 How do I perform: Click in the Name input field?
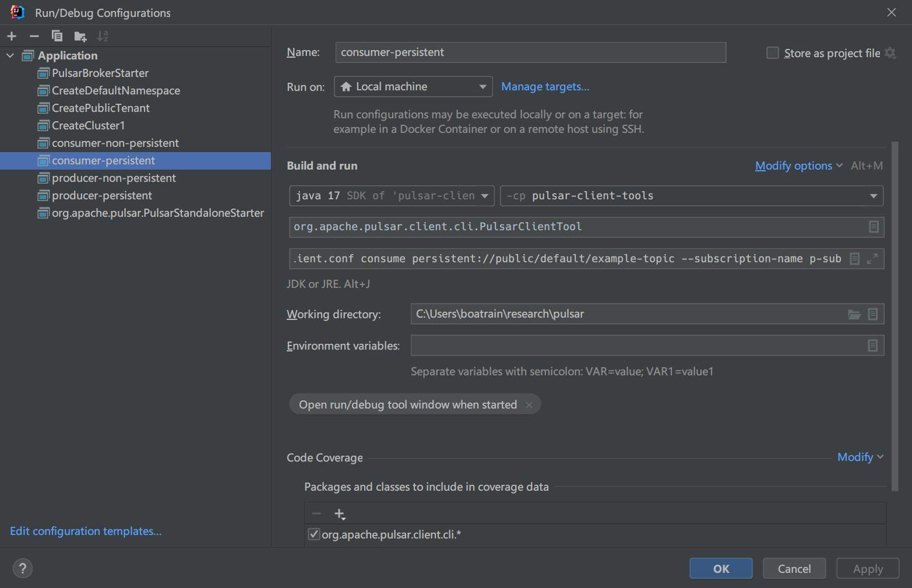530,52
